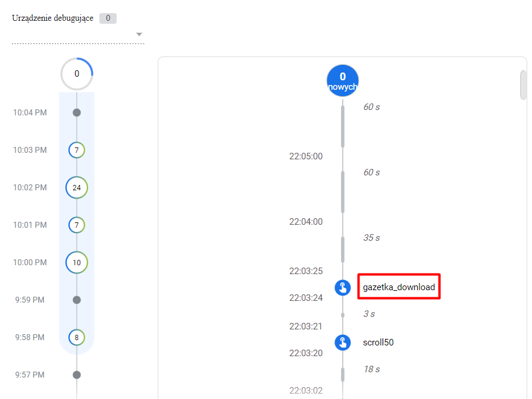Viewport: 532px width, 399px height.
Task: Open the 10:00 PM bubble with 10 events
Action: click(77, 262)
